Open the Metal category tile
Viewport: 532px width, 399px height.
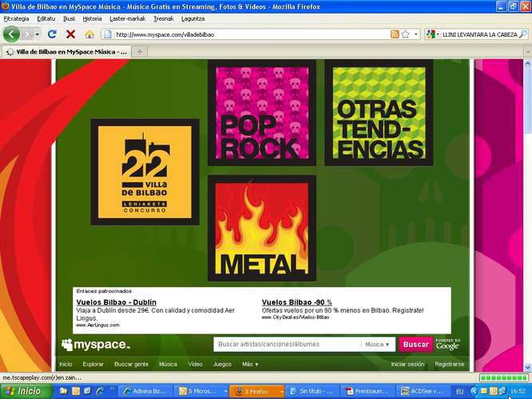(x=262, y=228)
